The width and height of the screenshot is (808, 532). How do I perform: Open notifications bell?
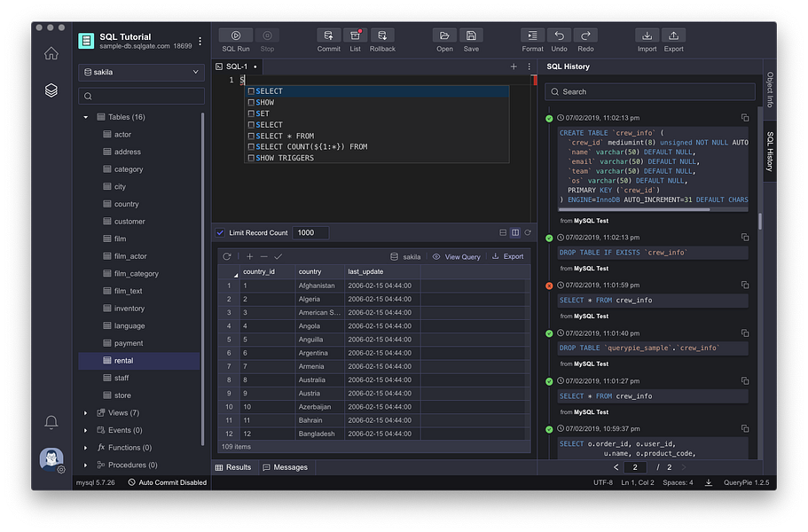pyautogui.click(x=51, y=422)
